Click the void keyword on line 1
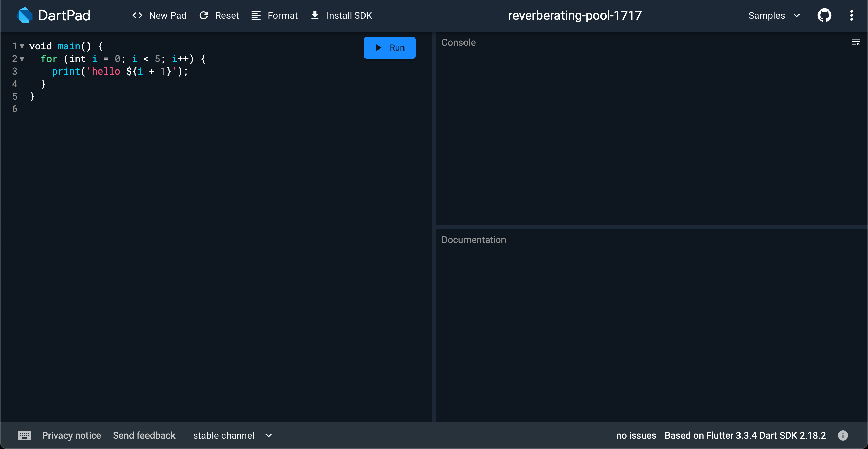 pyautogui.click(x=40, y=46)
